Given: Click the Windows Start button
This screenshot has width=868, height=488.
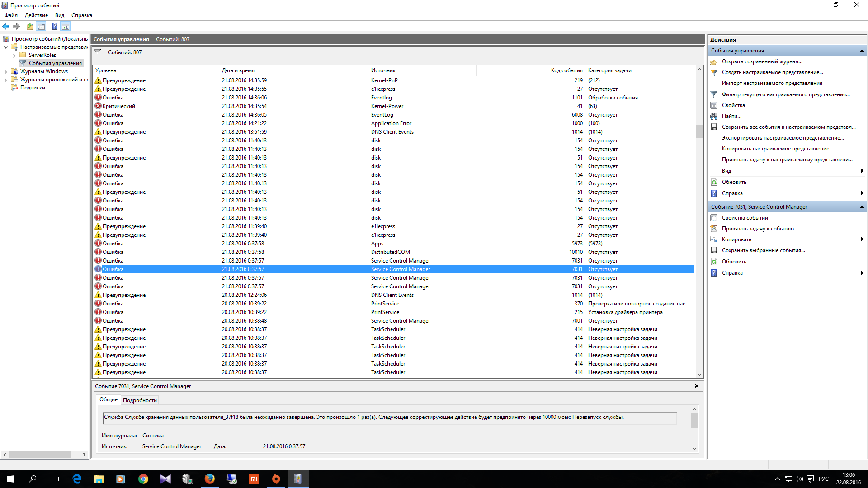Looking at the screenshot, I should [x=11, y=479].
